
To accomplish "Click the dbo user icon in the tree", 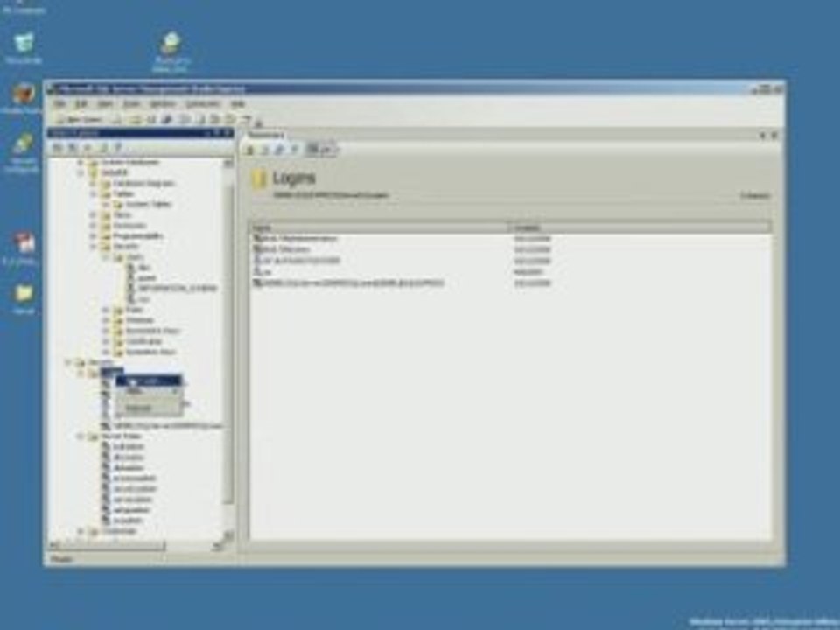I will (x=131, y=268).
